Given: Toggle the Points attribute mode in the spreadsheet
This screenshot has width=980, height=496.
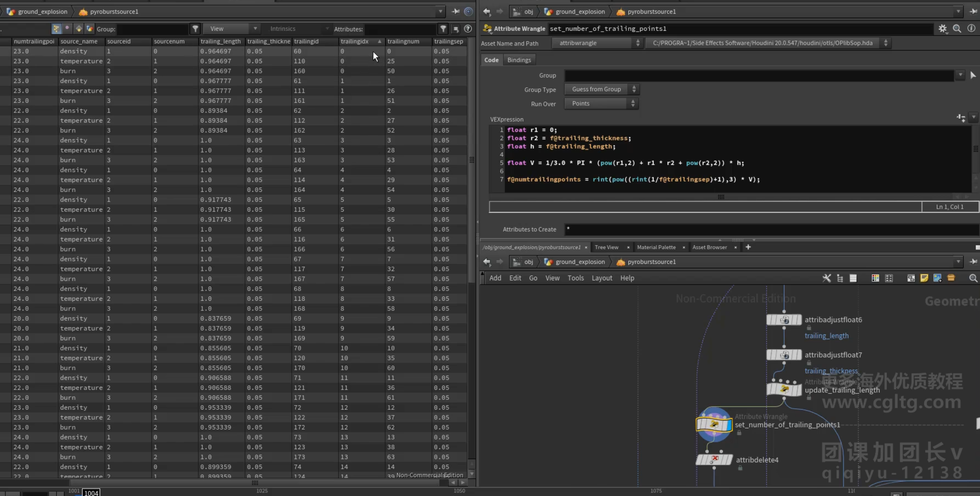Looking at the screenshot, I should (x=56, y=29).
